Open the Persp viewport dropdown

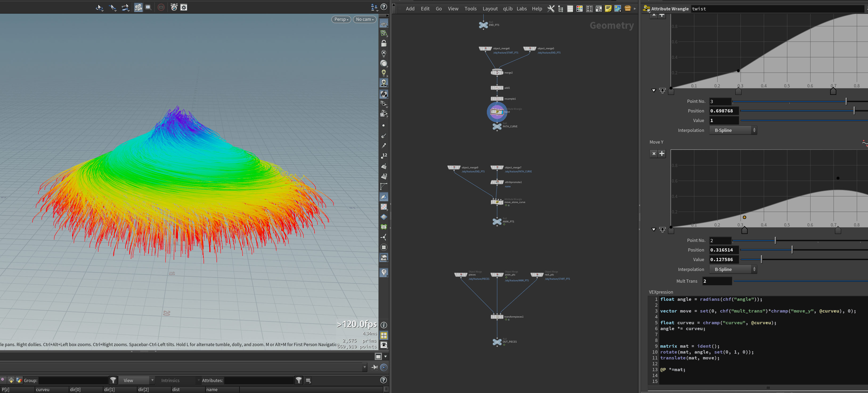(341, 19)
